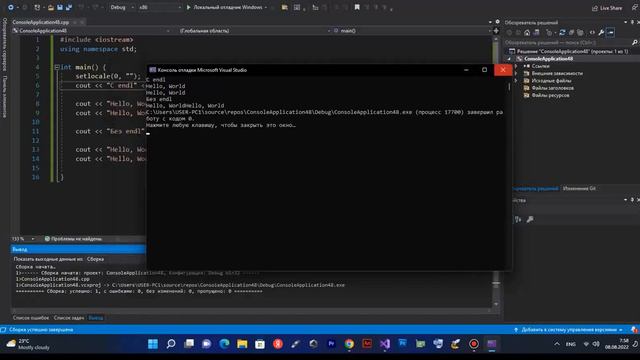640x360 pixels.
Task: Show hidden system tray icons
Action: [x=557, y=344]
